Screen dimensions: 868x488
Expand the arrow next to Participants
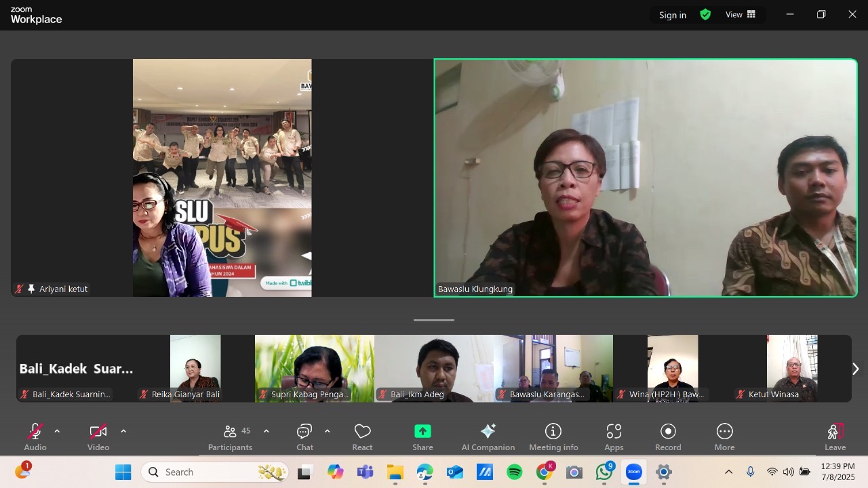coord(267,431)
